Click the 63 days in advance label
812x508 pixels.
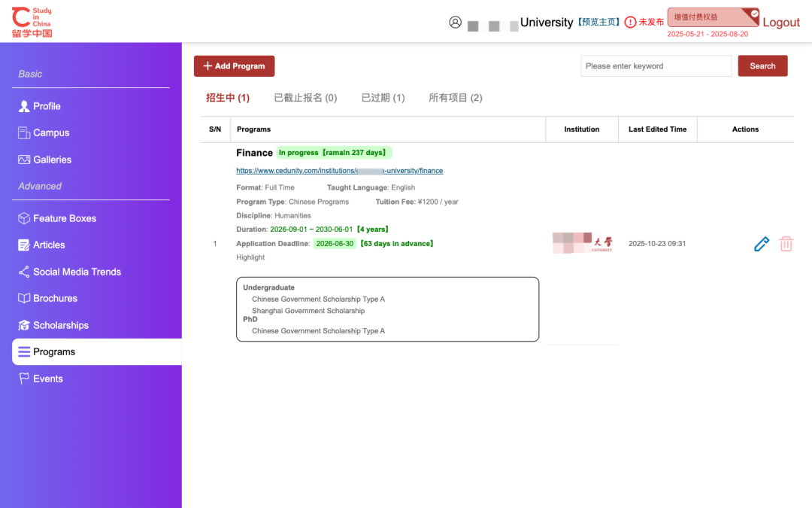(x=397, y=244)
